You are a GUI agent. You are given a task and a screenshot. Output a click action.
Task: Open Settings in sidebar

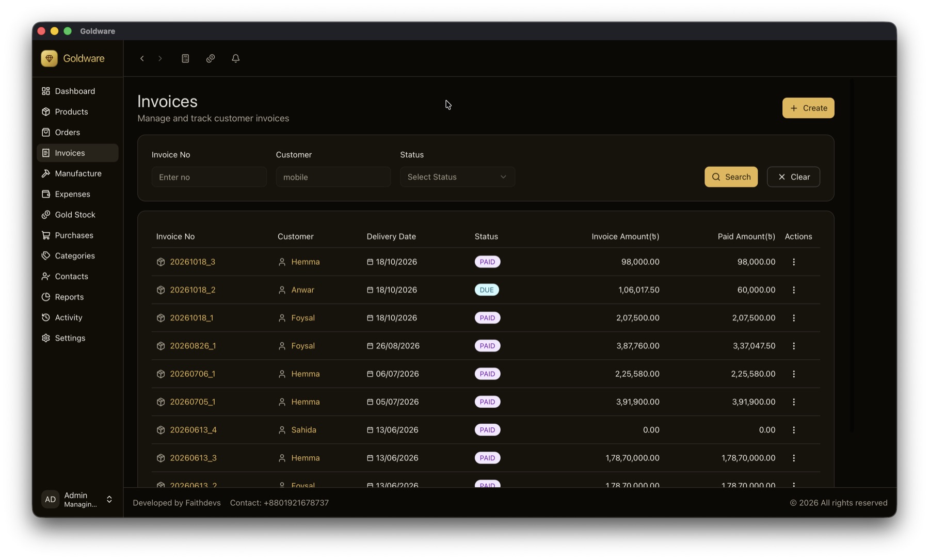(x=77, y=338)
